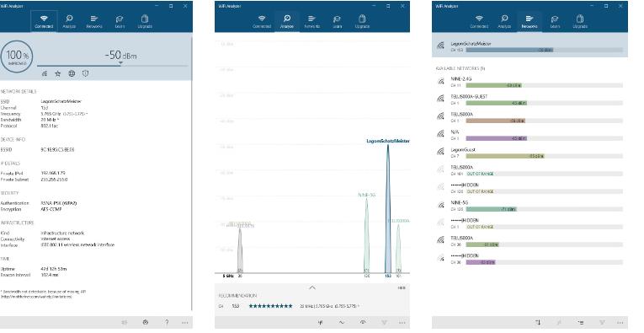Select the NINE-5G network name
644x333 pixels.
[459, 202]
